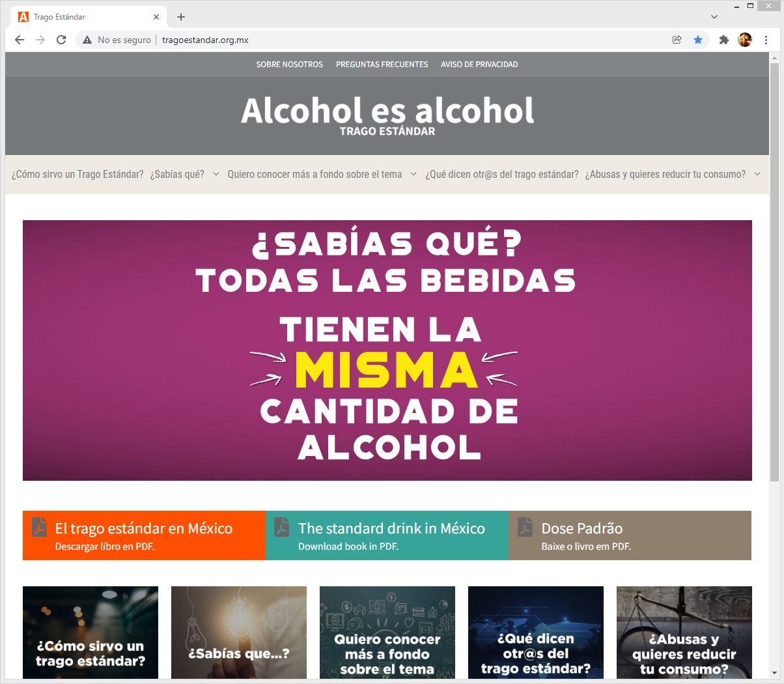Reload the page with refresh icon
The image size is (784, 684).
(x=61, y=40)
